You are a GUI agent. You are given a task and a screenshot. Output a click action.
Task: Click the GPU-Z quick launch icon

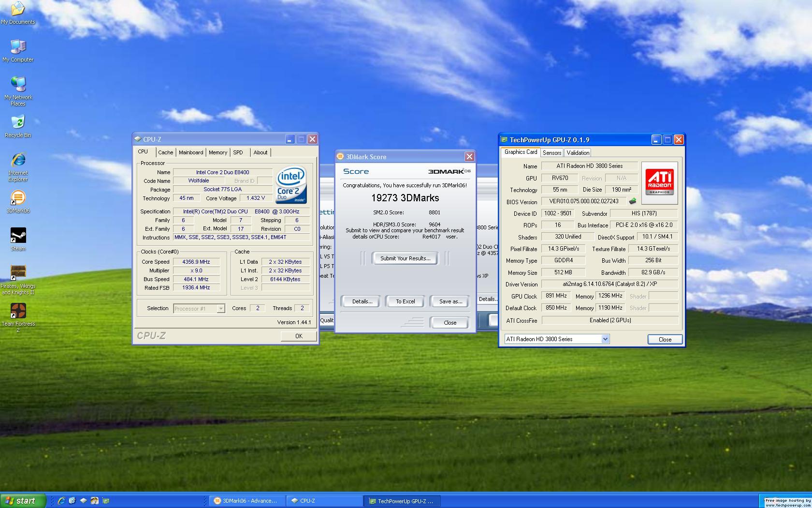tap(106, 501)
